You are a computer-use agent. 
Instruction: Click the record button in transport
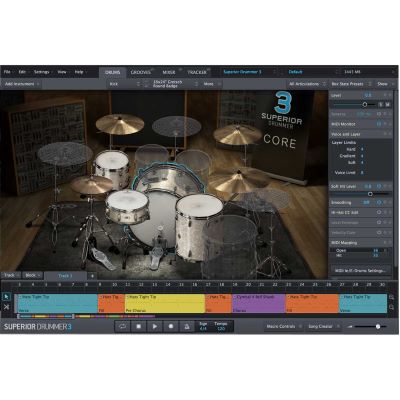click(x=171, y=327)
